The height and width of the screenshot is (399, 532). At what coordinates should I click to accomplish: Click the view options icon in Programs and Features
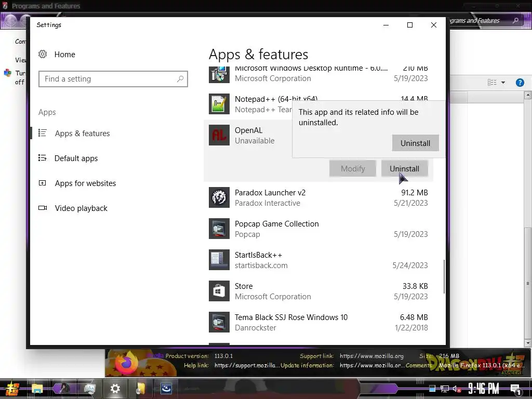click(x=492, y=83)
